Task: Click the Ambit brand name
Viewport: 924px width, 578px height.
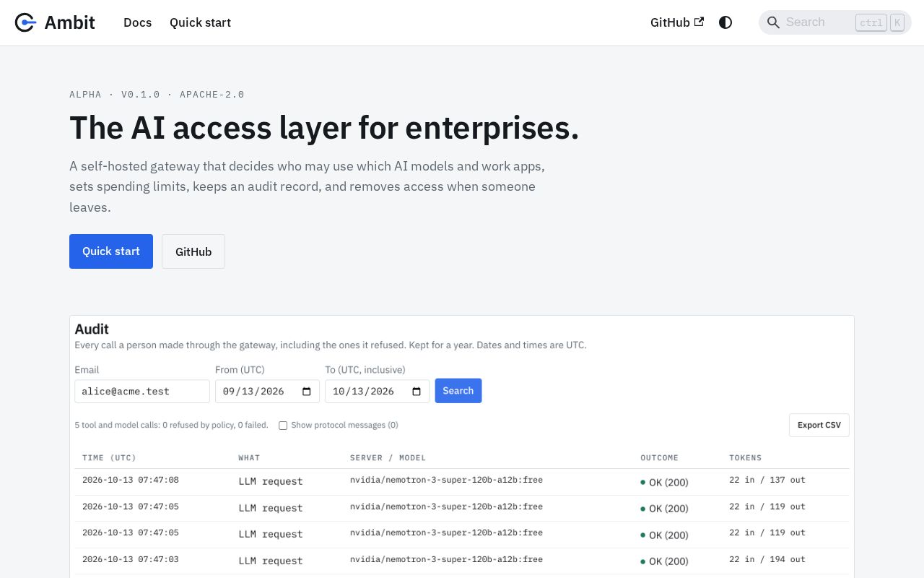Action: tap(69, 22)
